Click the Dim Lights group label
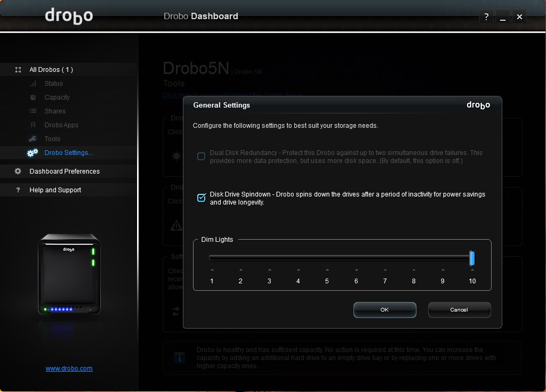Screen dimensions: 546x392 (217, 239)
